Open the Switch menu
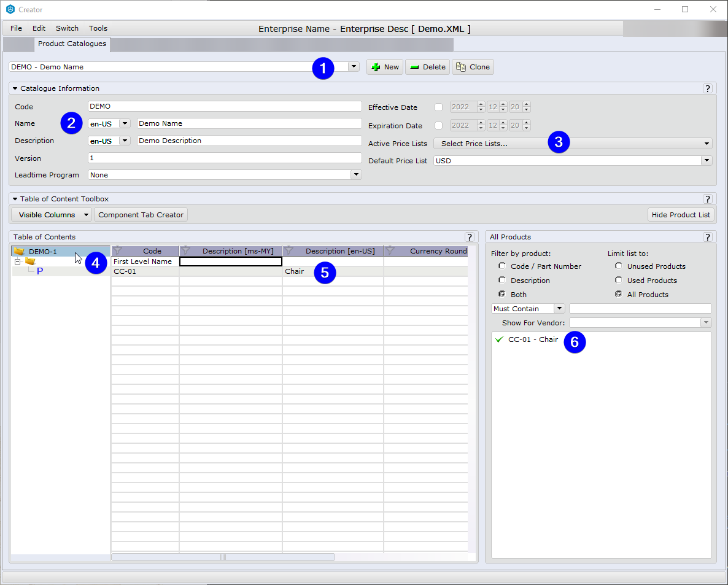 tap(68, 28)
